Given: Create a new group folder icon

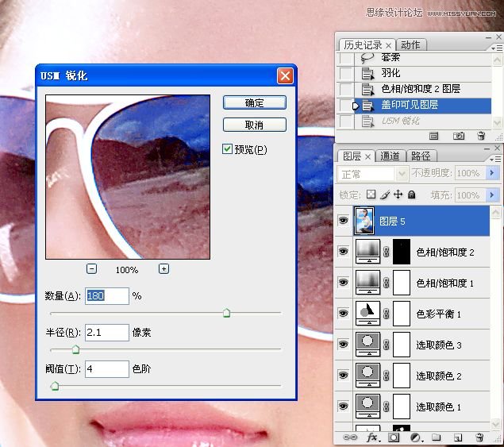Looking at the screenshot, I should coord(437,437).
